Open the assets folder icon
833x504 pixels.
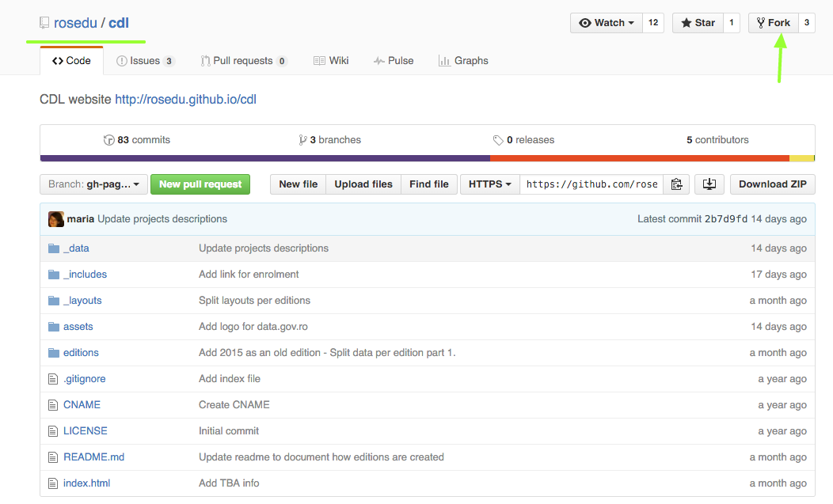pyautogui.click(x=54, y=327)
